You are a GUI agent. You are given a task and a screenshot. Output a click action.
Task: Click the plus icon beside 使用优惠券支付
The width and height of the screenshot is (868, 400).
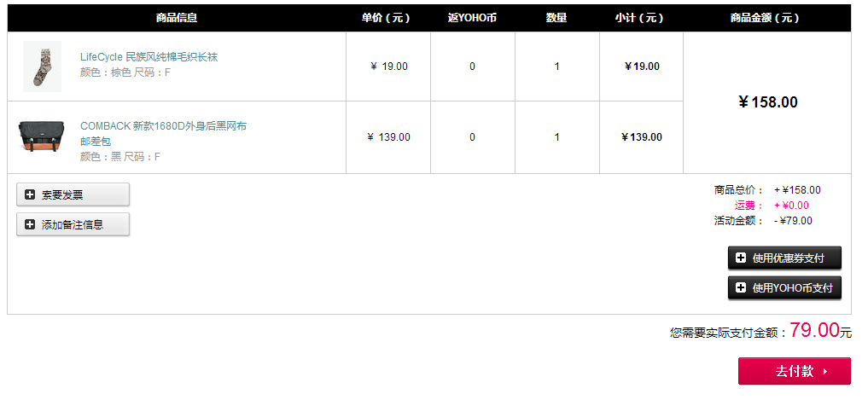pos(741,258)
